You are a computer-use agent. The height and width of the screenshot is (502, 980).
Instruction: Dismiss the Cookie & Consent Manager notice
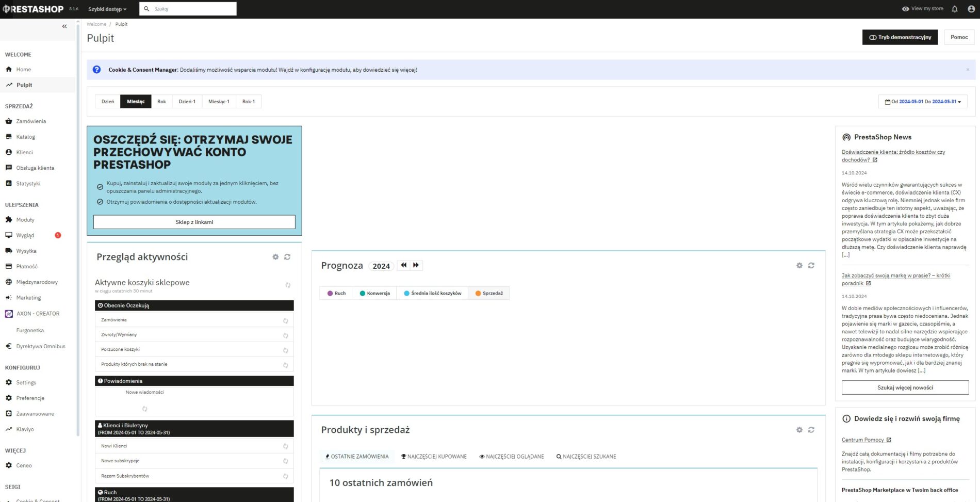pos(968,70)
